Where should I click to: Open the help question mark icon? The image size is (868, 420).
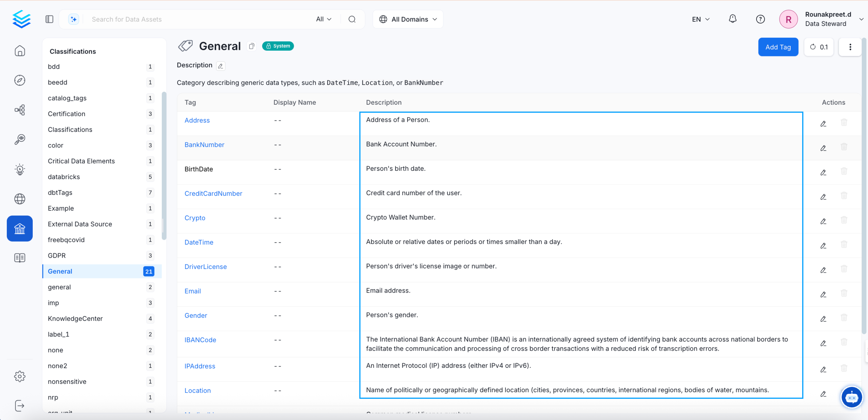point(760,19)
